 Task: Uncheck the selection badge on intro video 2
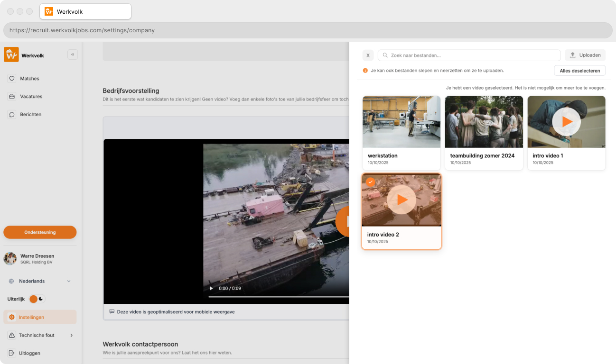pyautogui.click(x=370, y=182)
